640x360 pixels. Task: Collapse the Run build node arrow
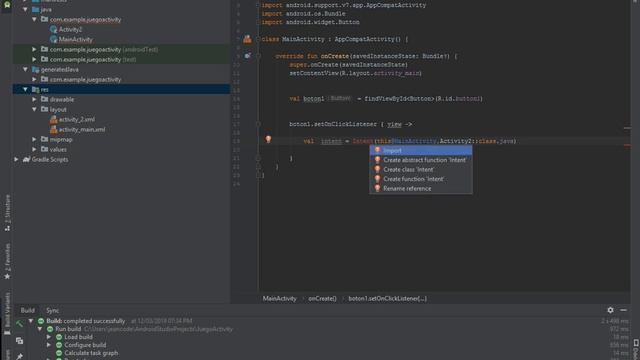click(x=40, y=329)
